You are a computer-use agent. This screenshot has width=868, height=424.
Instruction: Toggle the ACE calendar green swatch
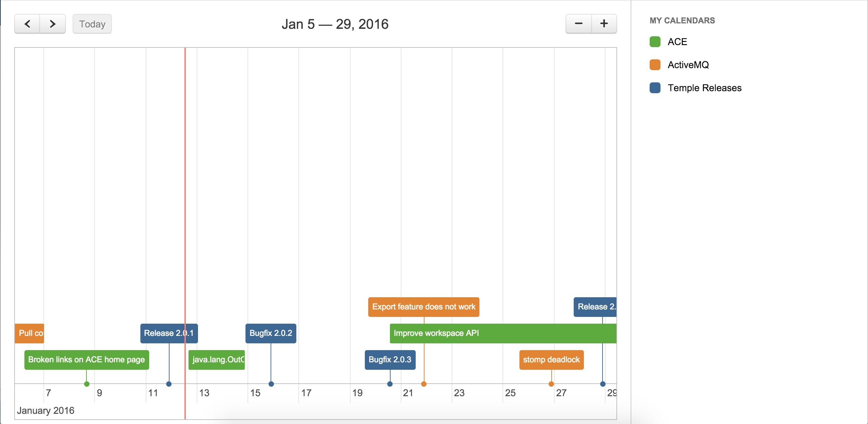click(x=655, y=42)
